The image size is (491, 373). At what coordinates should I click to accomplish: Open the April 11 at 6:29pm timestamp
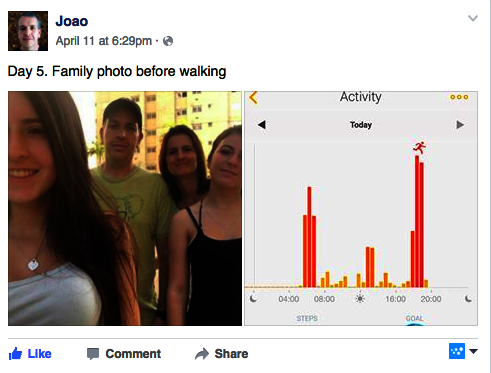coord(104,41)
